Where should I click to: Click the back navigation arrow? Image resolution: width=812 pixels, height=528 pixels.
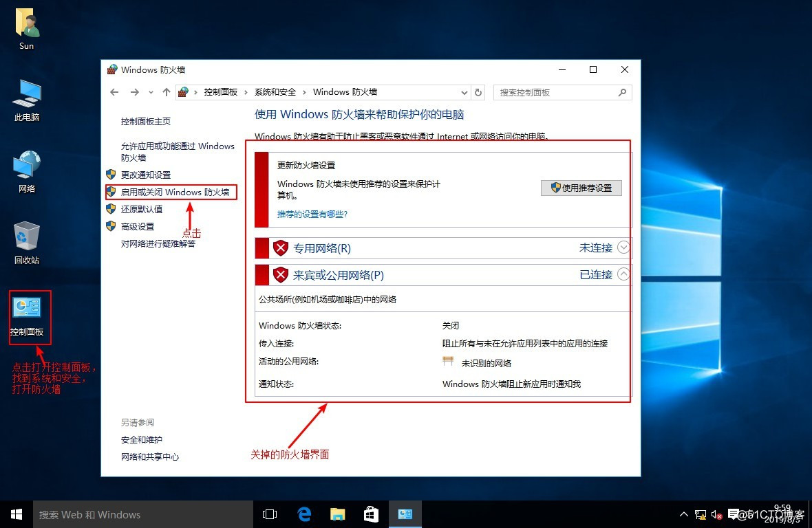[x=114, y=92]
